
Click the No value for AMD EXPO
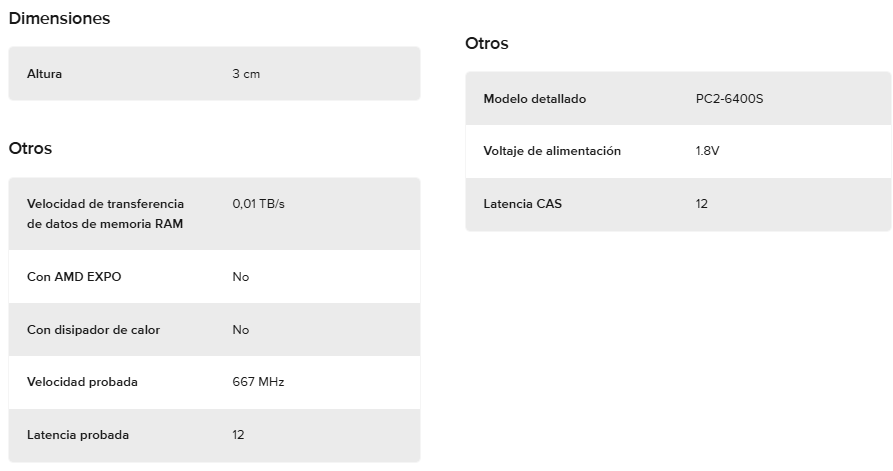241,277
